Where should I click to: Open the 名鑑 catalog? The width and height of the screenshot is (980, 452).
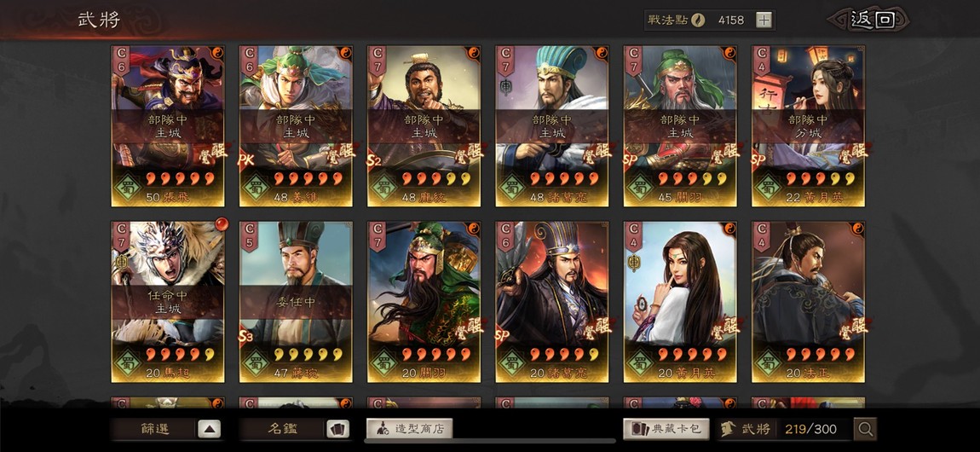[283, 429]
